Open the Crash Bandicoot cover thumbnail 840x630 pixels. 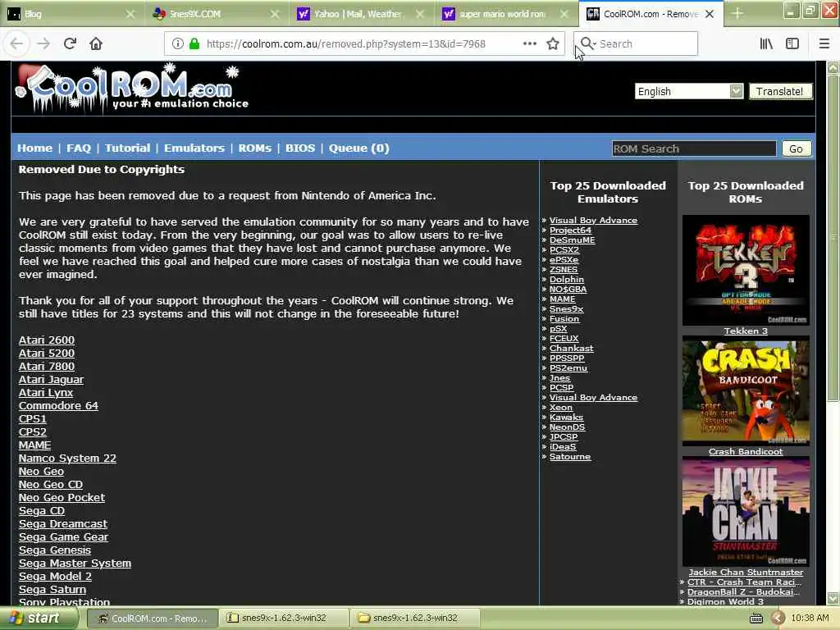746,391
